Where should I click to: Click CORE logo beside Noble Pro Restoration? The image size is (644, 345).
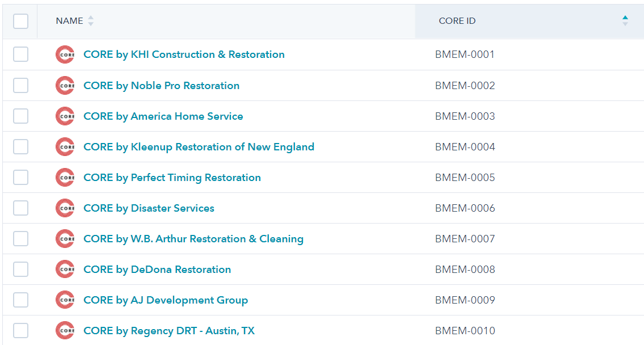click(65, 86)
